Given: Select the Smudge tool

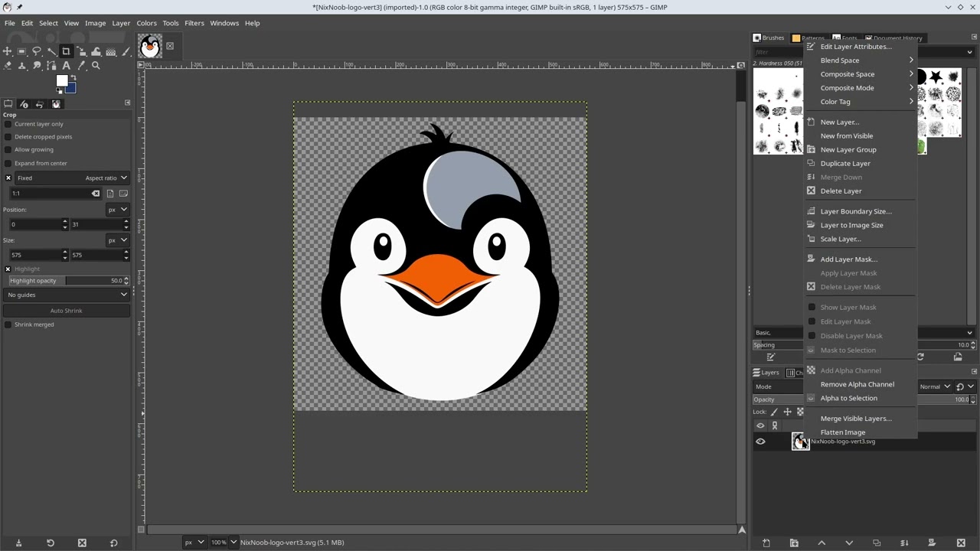Looking at the screenshot, I should pyautogui.click(x=37, y=66).
